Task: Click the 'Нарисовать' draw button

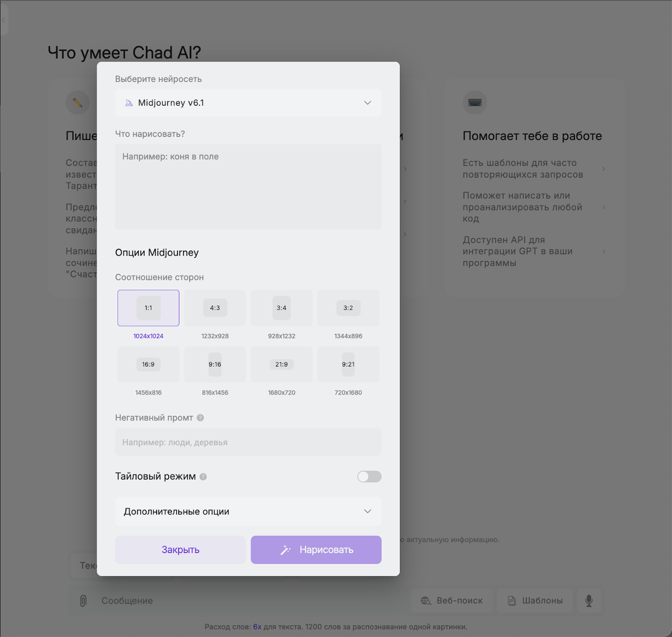Action: (x=316, y=550)
